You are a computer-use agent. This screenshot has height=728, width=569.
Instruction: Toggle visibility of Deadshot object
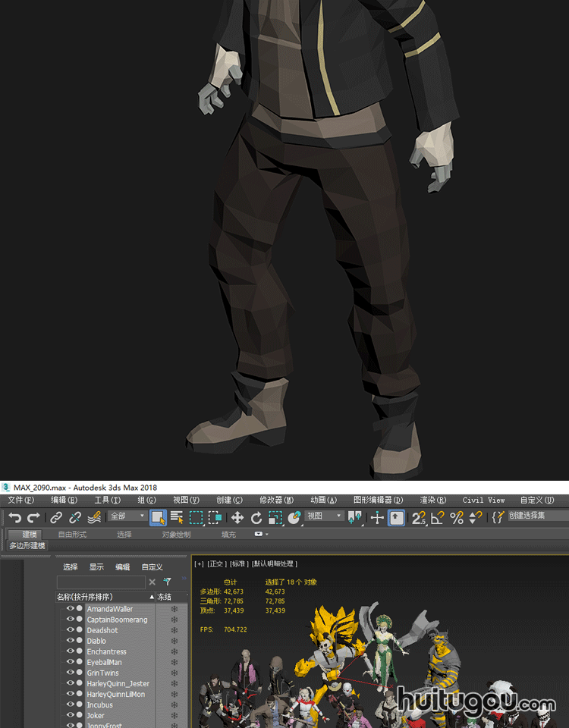[x=71, y=630]
